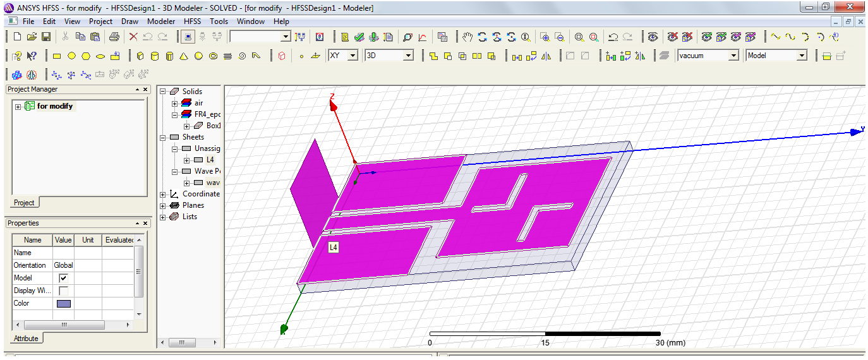
Task: Expand the Coordinate Systems tree node
Action: tap(163, 194)
